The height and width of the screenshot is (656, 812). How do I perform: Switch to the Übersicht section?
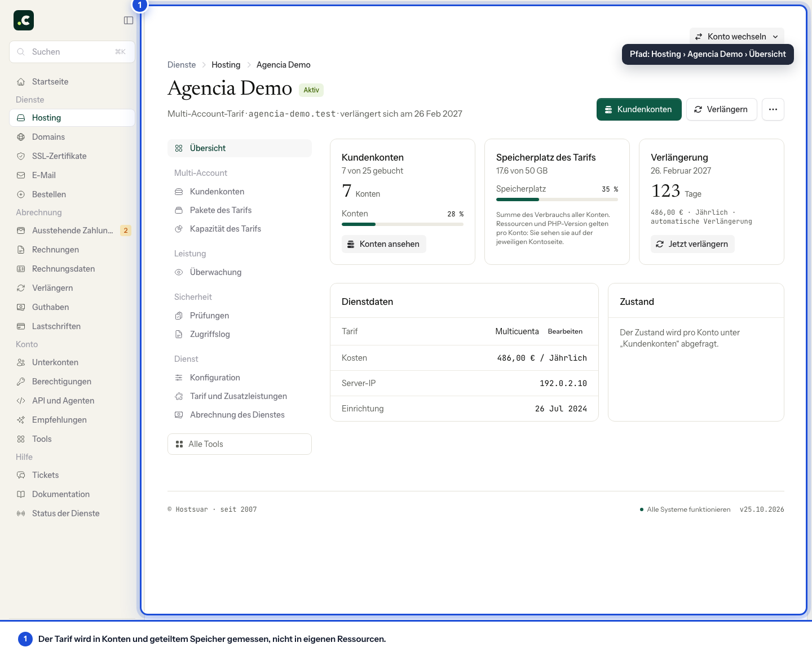click(x=240, y=148)
